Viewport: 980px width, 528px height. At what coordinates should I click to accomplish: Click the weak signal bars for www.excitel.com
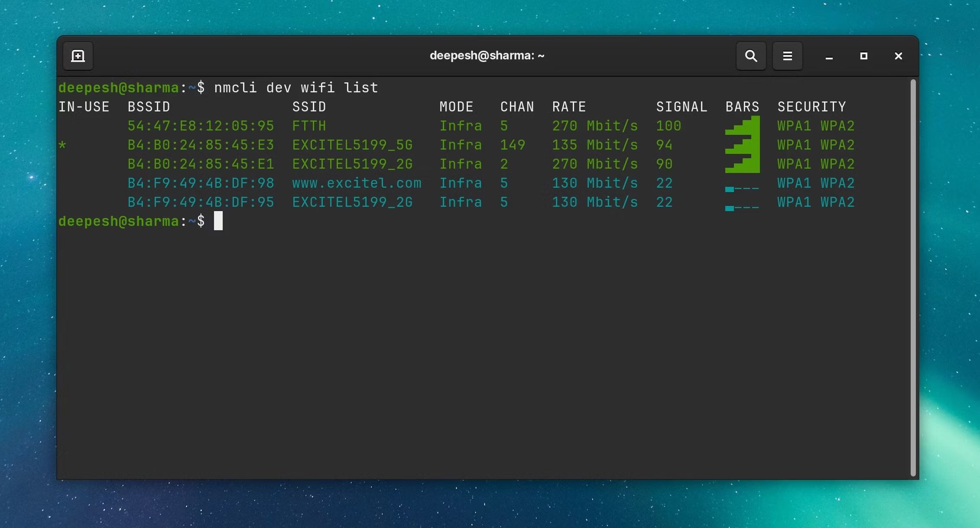coord(742,189)
